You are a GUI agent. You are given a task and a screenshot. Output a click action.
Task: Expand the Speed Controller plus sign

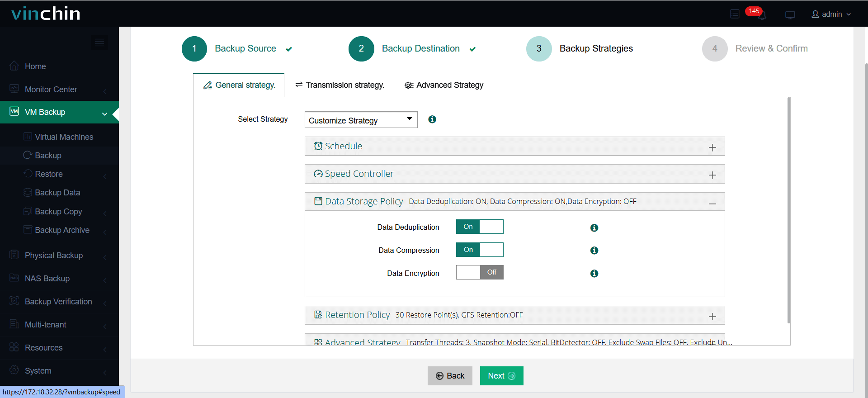(712, 175)
